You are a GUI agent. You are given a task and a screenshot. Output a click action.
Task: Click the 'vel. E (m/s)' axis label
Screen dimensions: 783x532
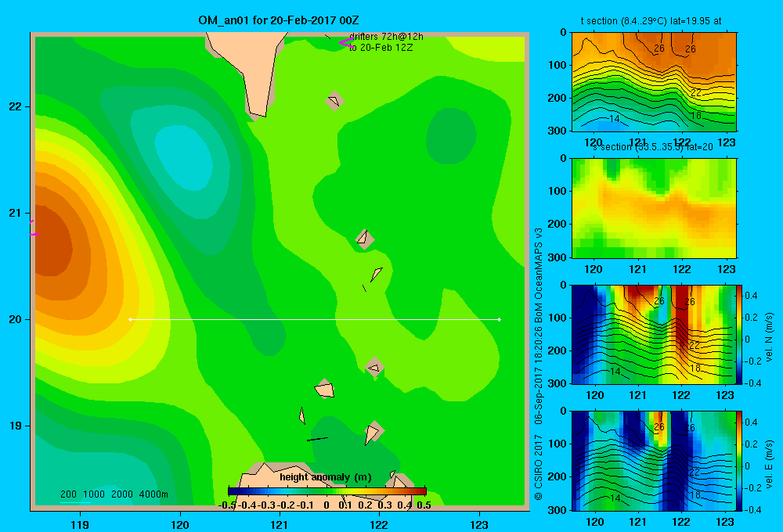coord(769,463)
